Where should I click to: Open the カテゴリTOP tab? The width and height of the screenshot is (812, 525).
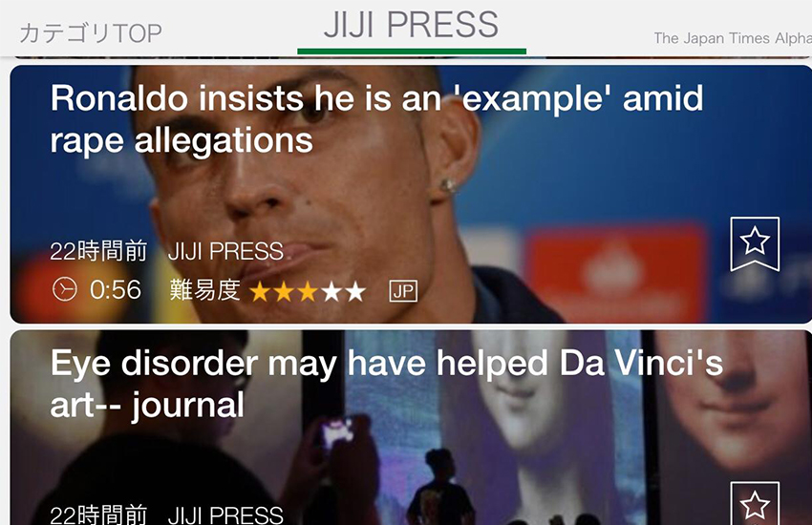[91, 33]
